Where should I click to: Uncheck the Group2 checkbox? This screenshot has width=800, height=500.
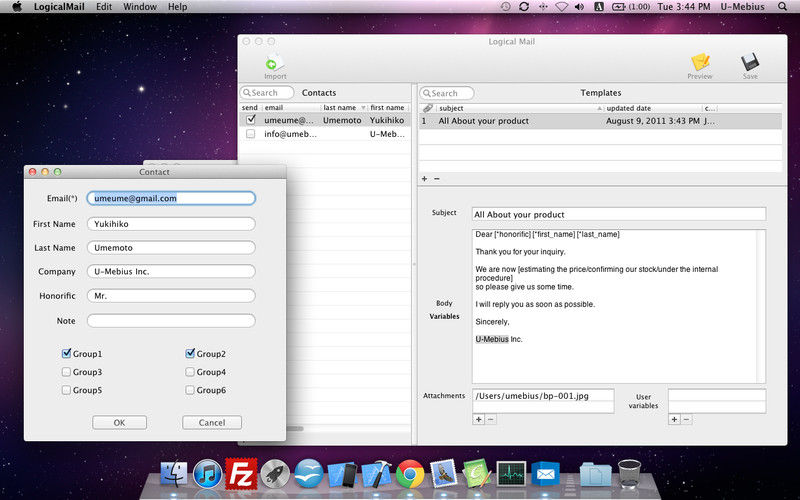[x=190, y=353]
